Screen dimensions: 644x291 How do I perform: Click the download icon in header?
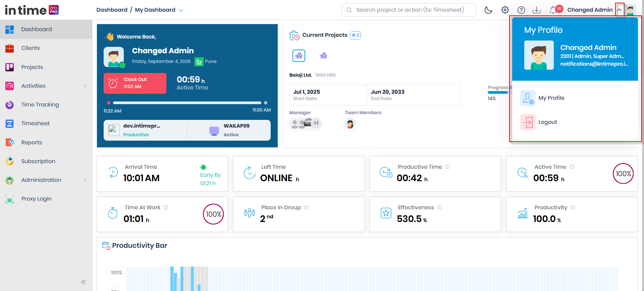(x=537, y=10)
